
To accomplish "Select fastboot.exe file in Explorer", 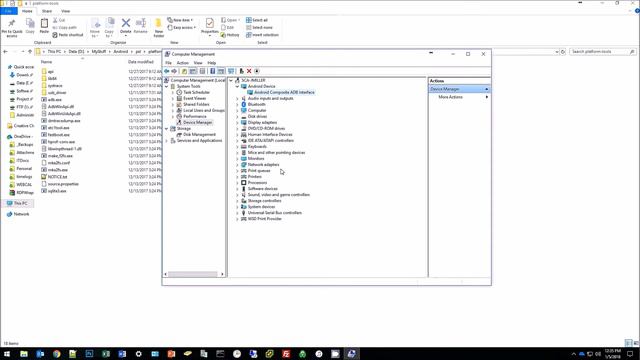I will [58, 135].
